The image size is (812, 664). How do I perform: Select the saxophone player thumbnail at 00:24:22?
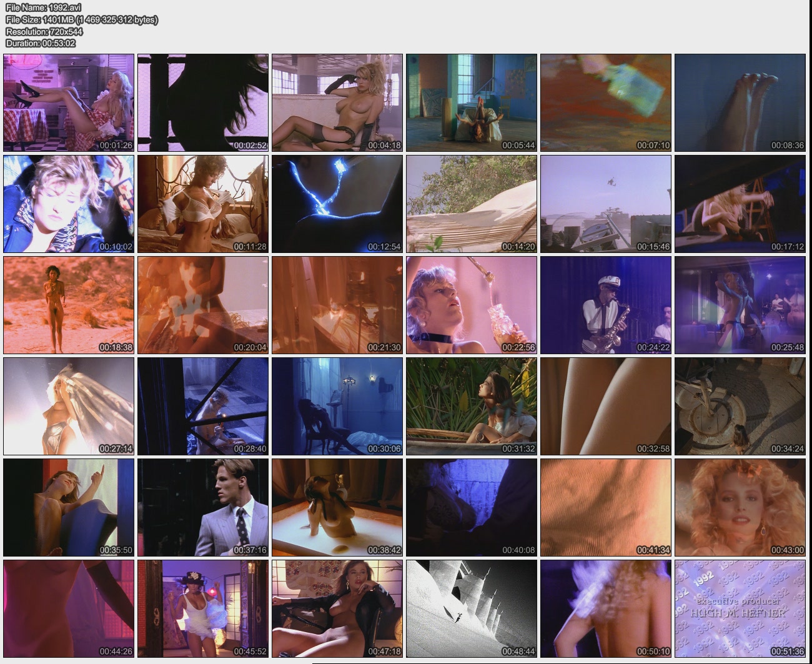pos(605,305)
